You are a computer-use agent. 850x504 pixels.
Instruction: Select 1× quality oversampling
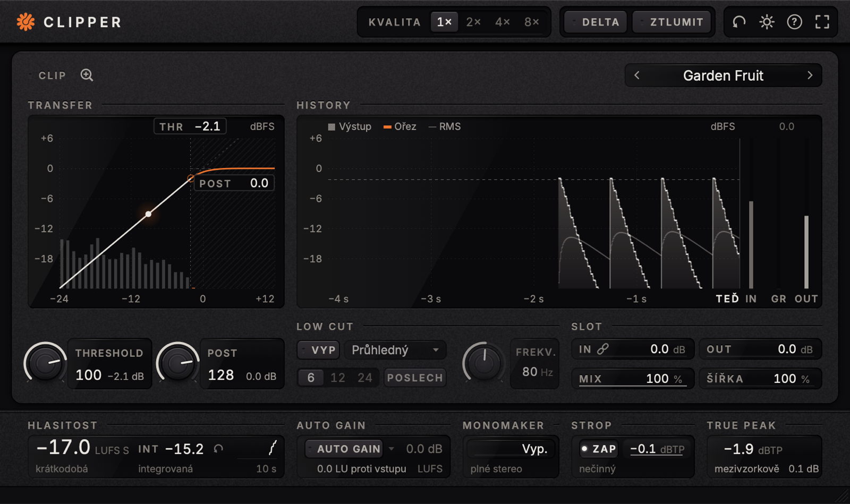pos(444,22)
